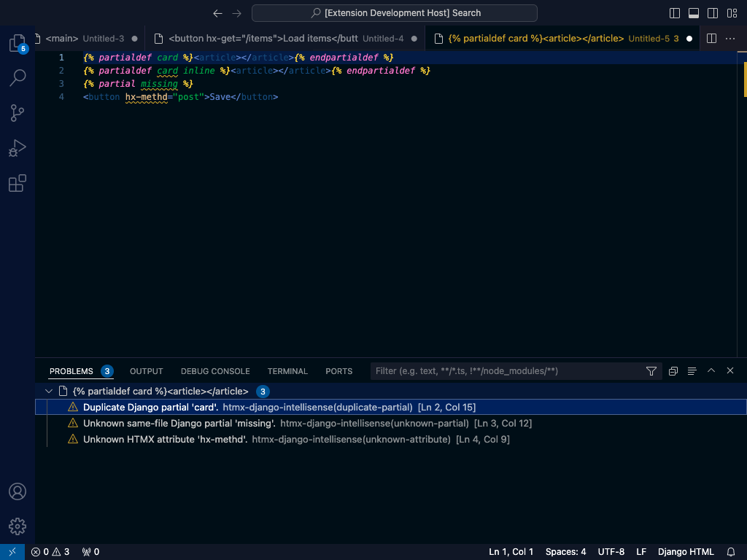747x560 pixels.
Task: Select the Untitled-5 editor tab
Action: (x=562, y=39)
